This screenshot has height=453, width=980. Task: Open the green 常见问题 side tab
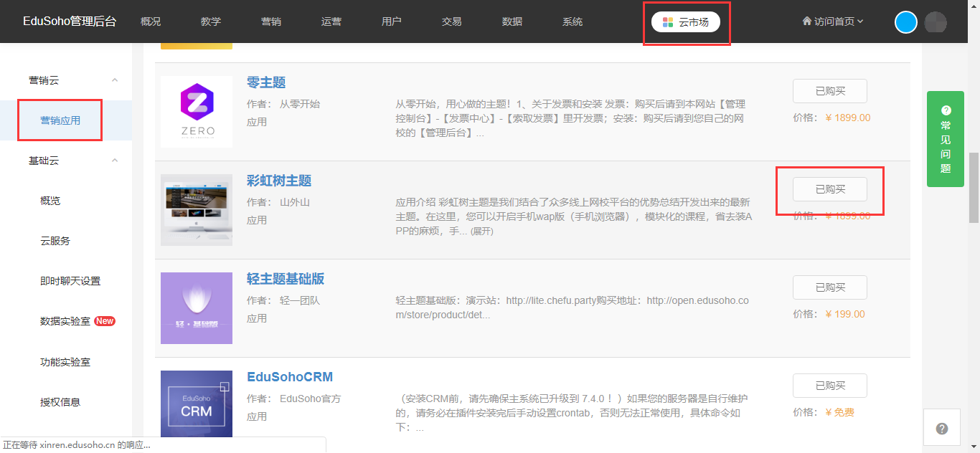tap(945, 139)
